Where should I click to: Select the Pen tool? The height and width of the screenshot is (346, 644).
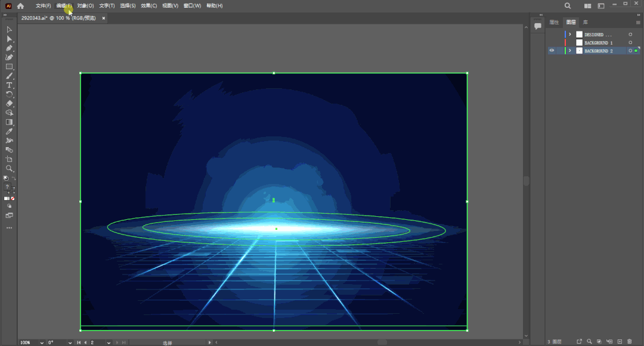9,48
